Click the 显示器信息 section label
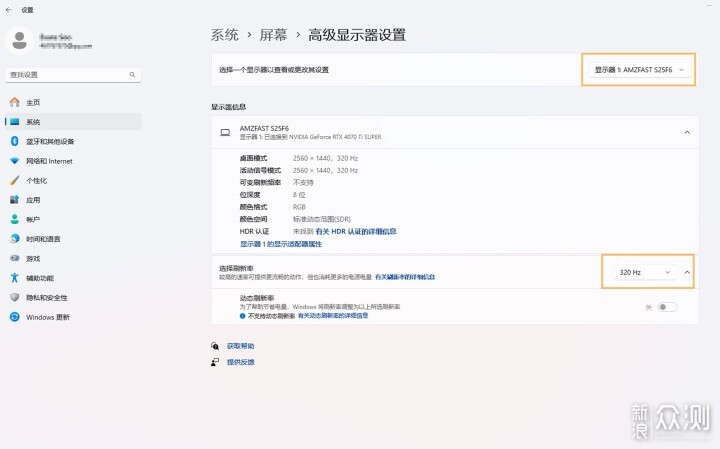Viewport: 720px width, 449px height. tap(228, 107)
